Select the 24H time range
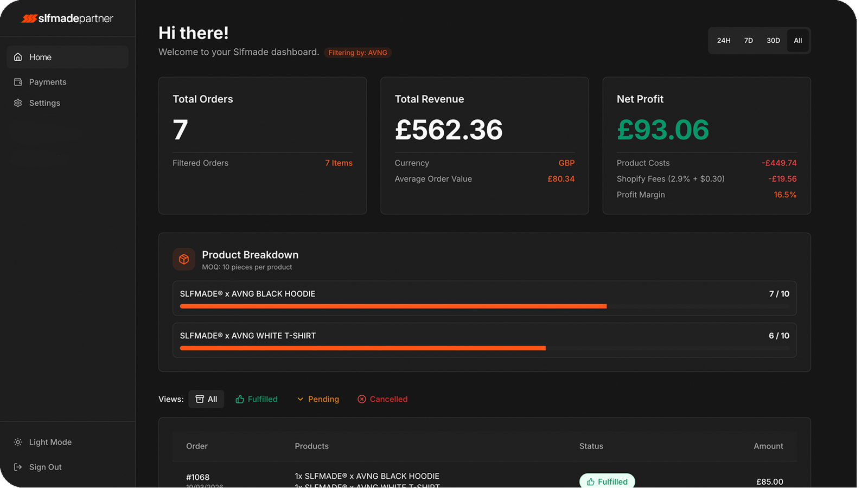868x488 pixels. pos(724,41)
